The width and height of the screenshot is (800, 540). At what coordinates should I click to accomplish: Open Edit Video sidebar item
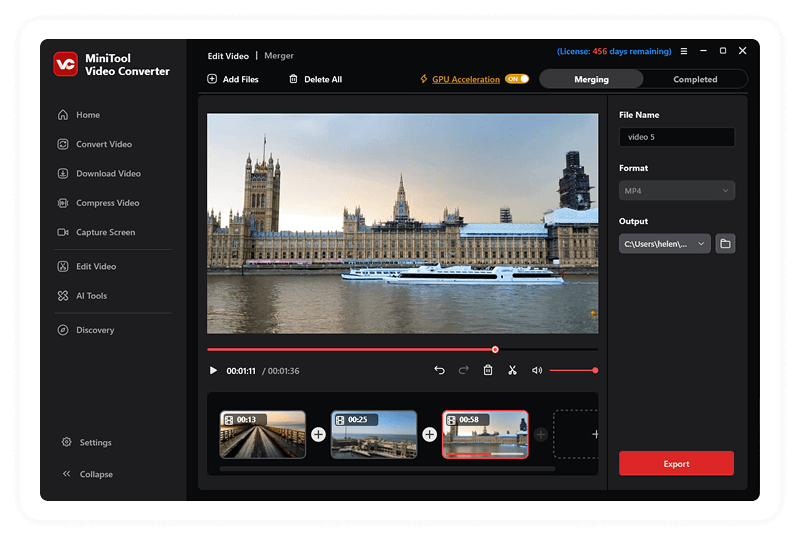(x=86, y=266)
